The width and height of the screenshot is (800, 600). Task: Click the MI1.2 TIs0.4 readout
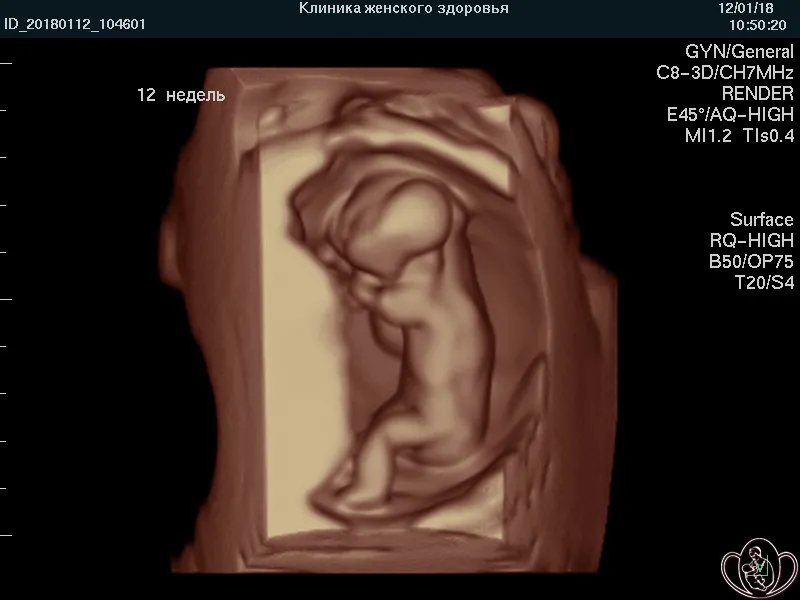click(739, 135)
